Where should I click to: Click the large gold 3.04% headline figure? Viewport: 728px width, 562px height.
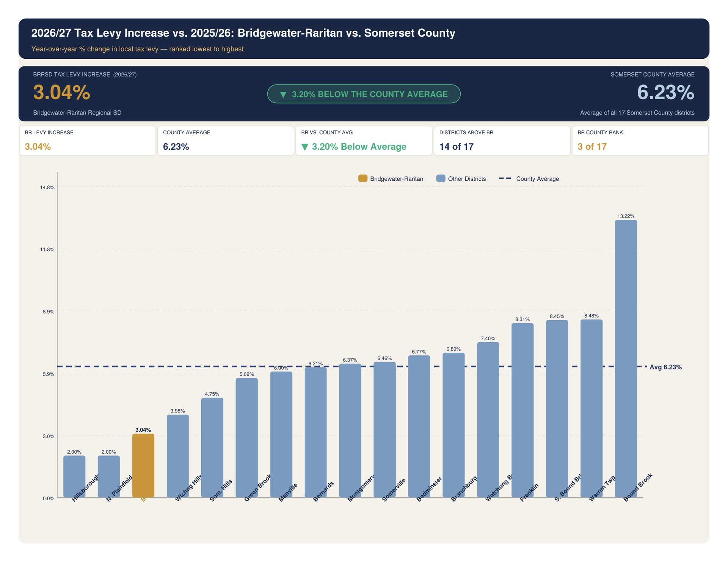pos(61,92)
